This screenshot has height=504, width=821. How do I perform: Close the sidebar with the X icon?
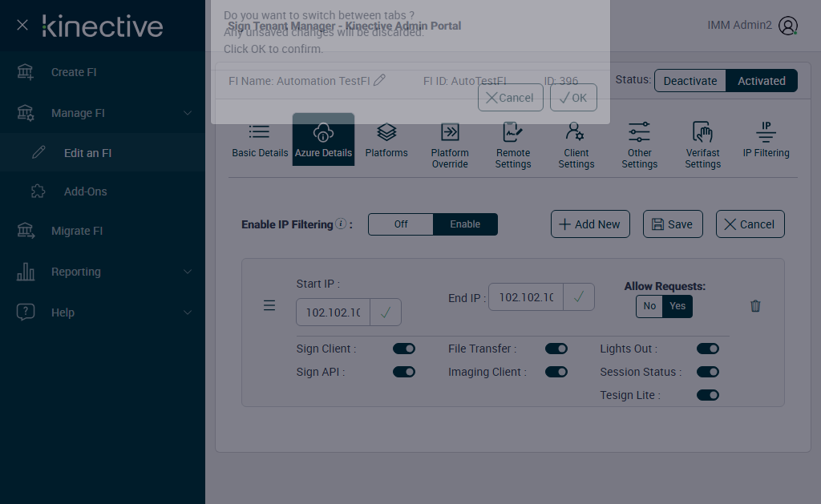pos(22,25)
